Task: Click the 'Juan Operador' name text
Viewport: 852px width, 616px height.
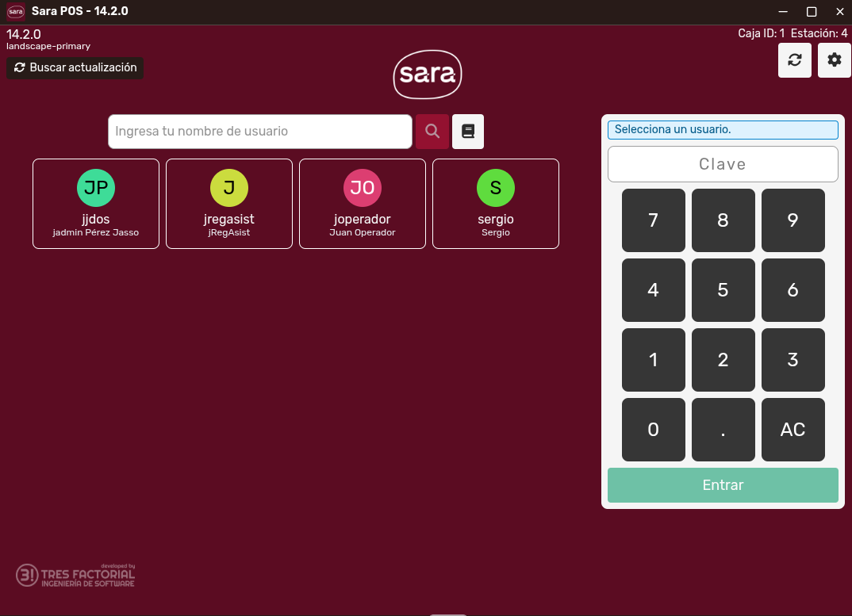Action: click(x=363, y=232)
